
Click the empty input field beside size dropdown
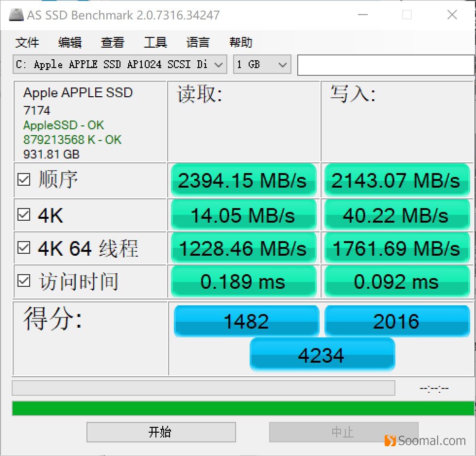(x=385, y=64)
